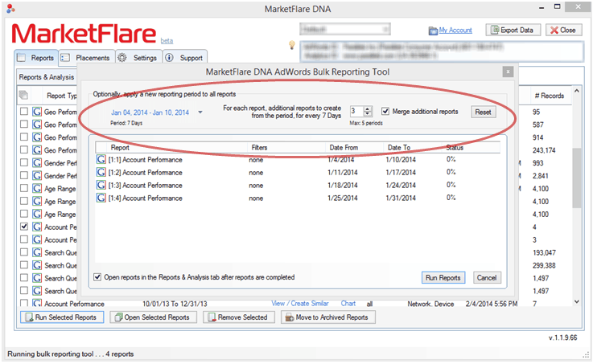The image size is (593, 364).
Task: Open the Placements tab
Action: [x=87, y=58]
